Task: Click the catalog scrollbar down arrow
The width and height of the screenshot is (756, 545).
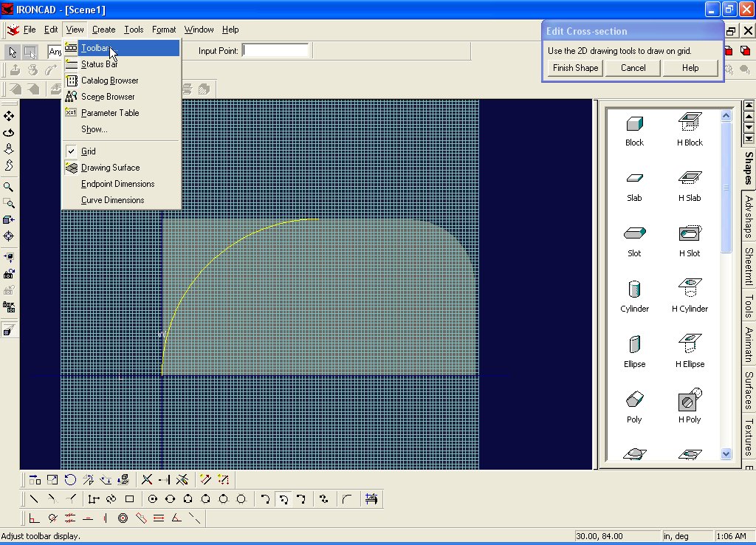Action: click(x=726, y=453)
